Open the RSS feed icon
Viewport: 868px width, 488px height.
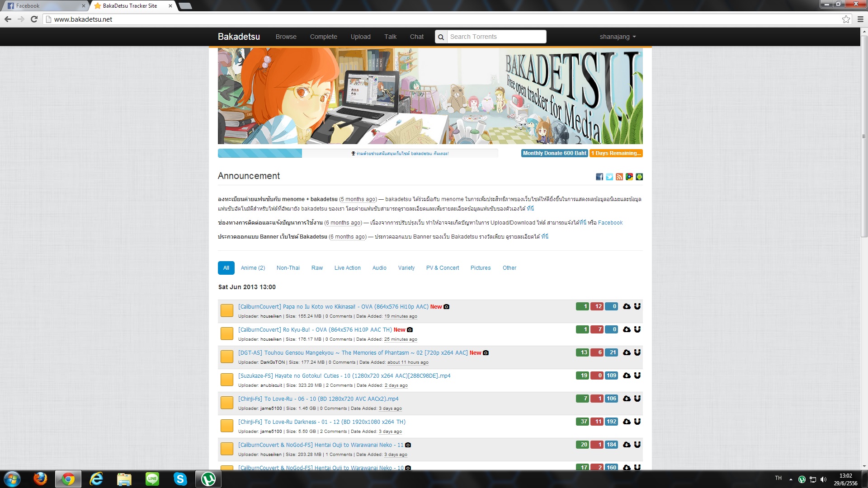pos(619,177)
